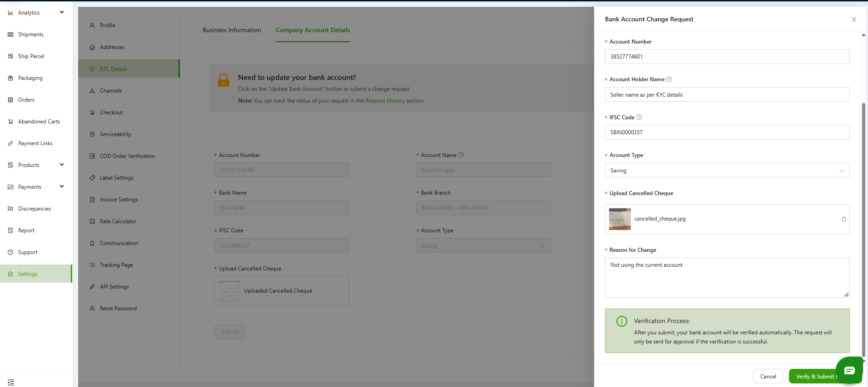Image resolution: width=868 pixels, height=387 pixels.
Task: Switch to the Business Information tab
Action: [x=232, y=30]
